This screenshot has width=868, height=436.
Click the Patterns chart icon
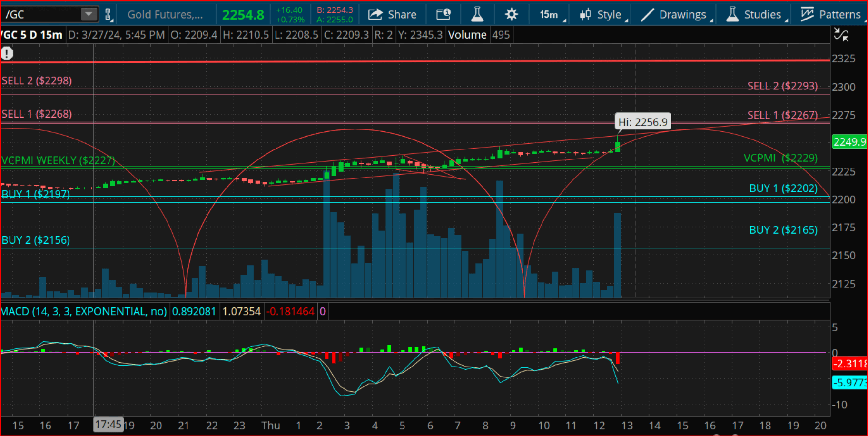[807, 15]
